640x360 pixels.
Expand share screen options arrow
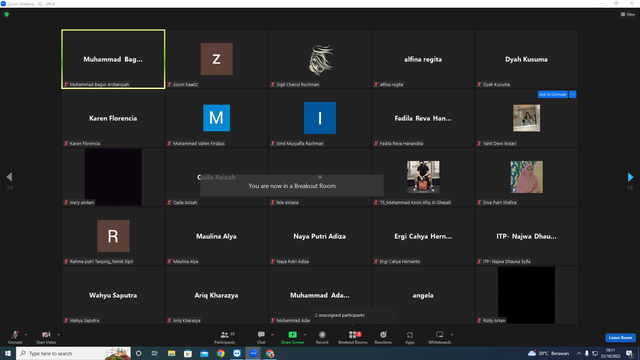[x=304, y=335]
